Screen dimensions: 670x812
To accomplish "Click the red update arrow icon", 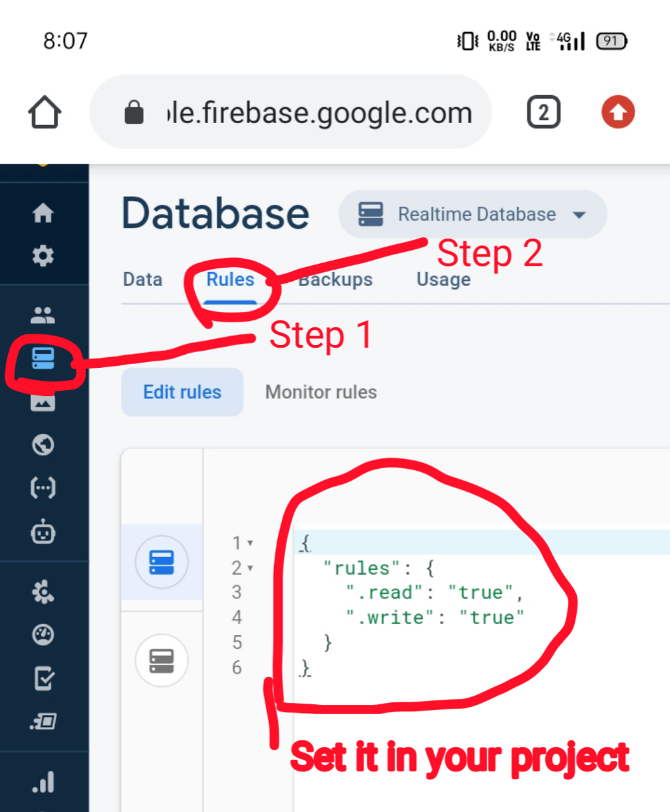I will [x=618, y=112].
